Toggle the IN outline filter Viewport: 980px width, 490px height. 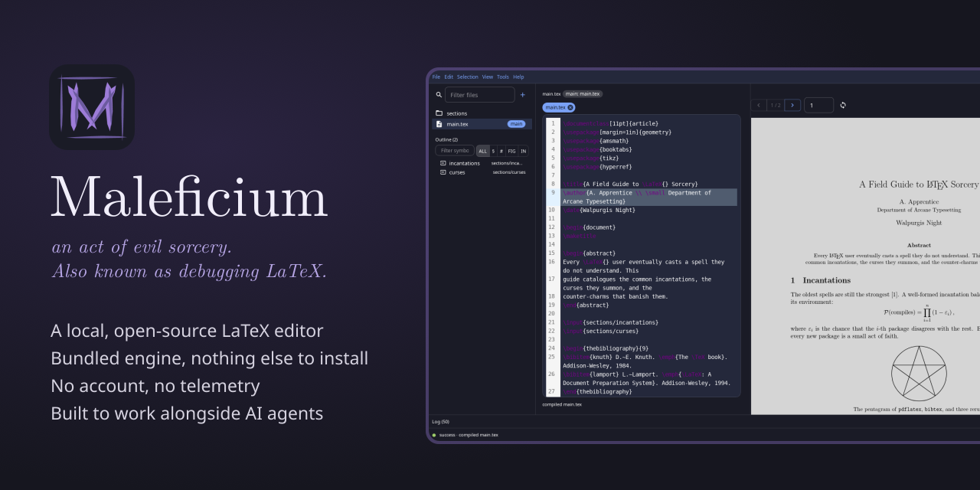(x=524, y=151)
